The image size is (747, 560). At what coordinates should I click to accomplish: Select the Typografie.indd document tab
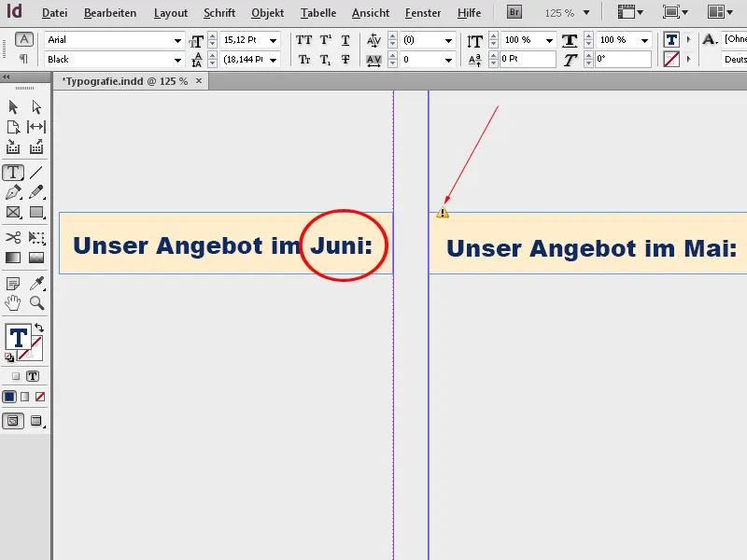click(x=125, y=81)
